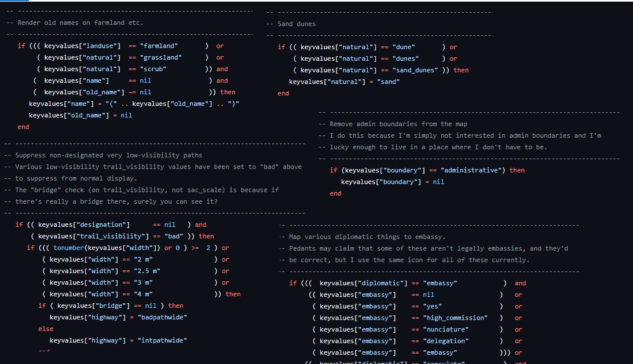
Task: Click the comment "there's really a bridge there, surely"
Action: coord(111,201)
